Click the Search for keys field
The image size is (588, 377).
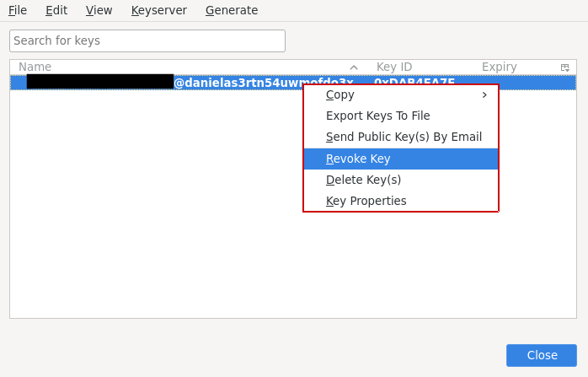click(147, 40)
